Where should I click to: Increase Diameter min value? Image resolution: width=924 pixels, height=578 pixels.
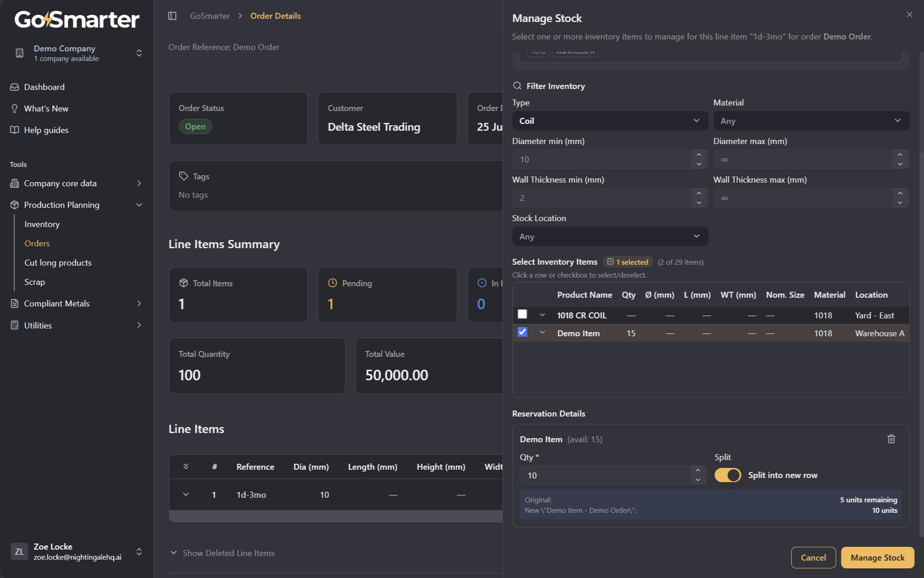point(699,155)
